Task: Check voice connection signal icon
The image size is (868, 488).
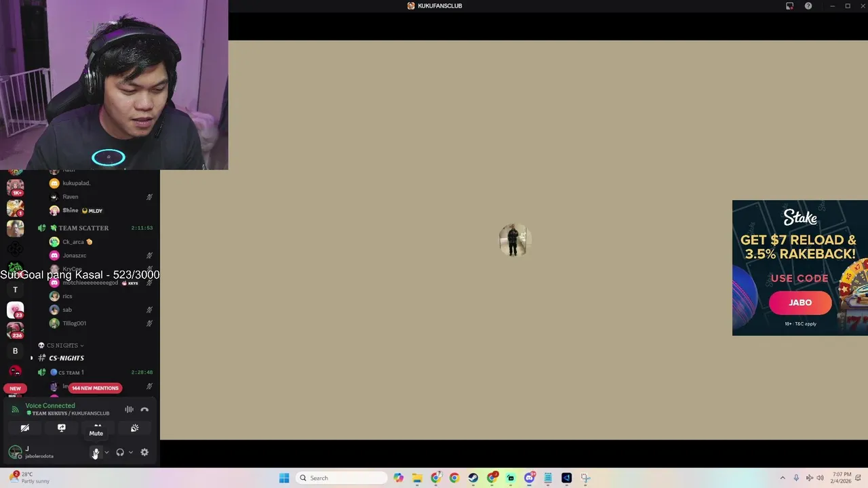Action: click(x=15, y=409)
